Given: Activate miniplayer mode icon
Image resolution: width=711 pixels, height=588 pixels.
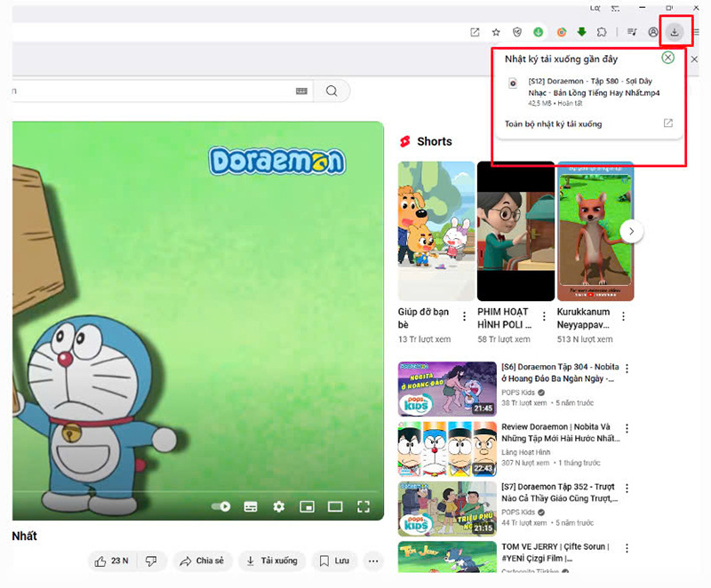Looking at the screenshot, I should pos(308,506).
